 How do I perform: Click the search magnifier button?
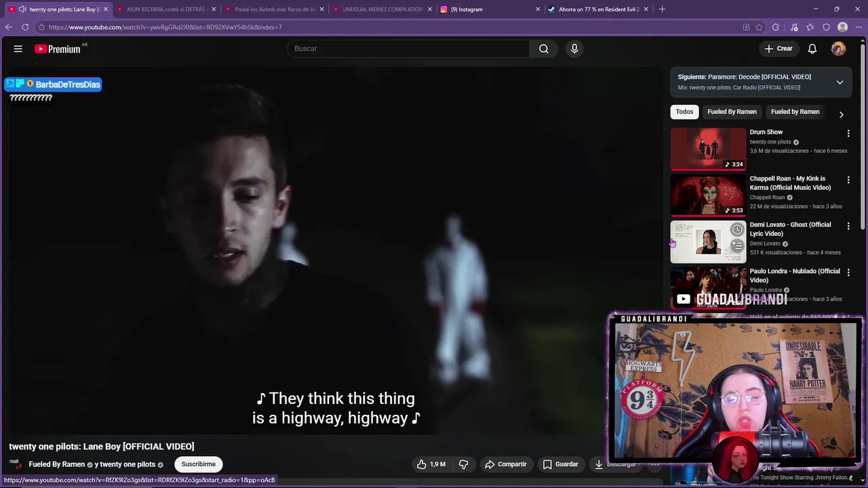[544, 49]
